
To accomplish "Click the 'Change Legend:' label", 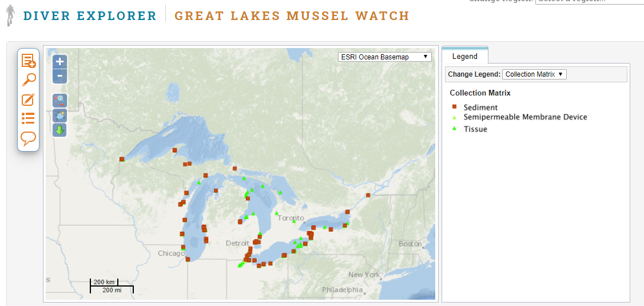I will [474, 74].
